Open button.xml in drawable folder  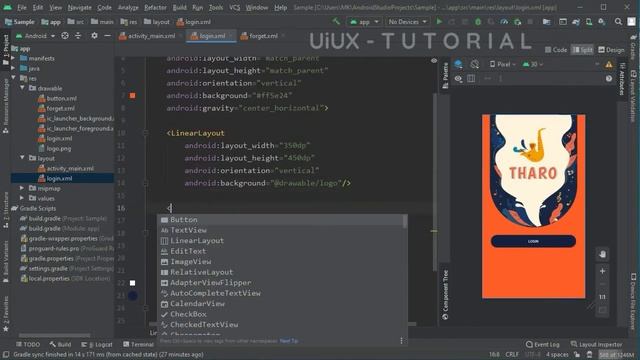pyautogui.click(x=57, y=98)
